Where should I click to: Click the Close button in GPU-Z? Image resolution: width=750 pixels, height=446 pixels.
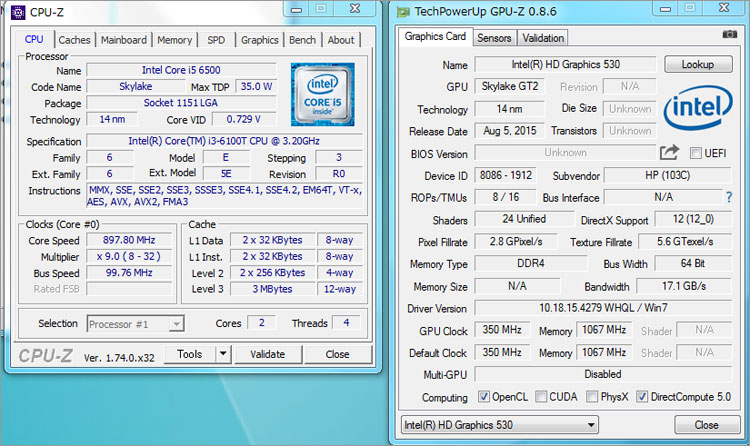click(706, 425)
